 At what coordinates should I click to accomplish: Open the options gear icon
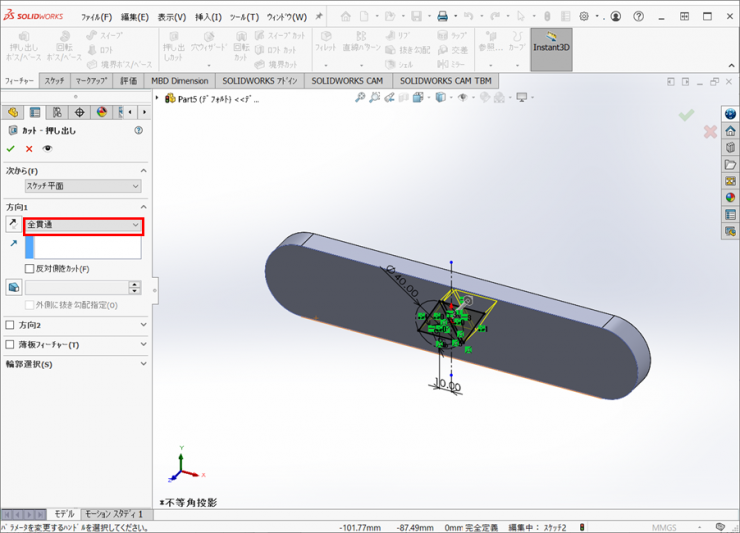[584, 17]
